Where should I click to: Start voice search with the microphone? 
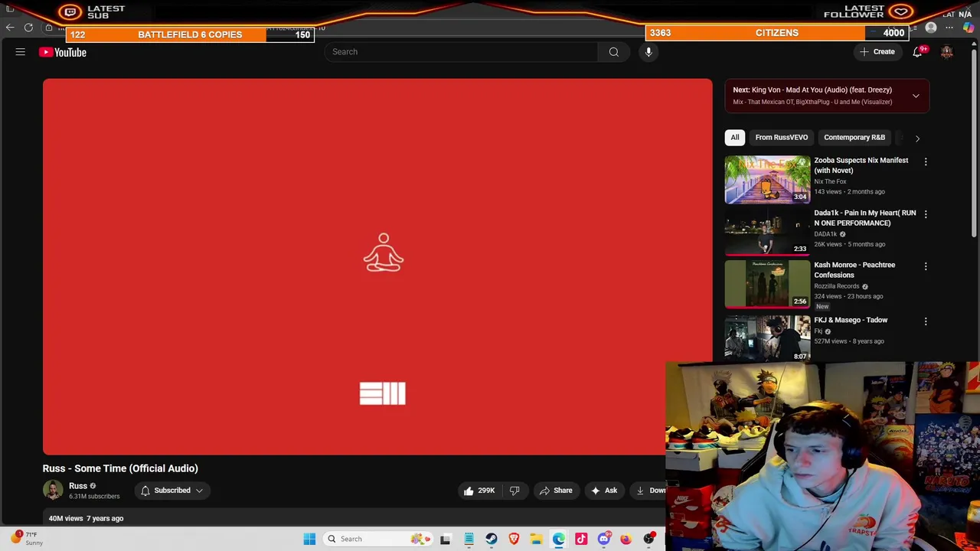[648, 52]
